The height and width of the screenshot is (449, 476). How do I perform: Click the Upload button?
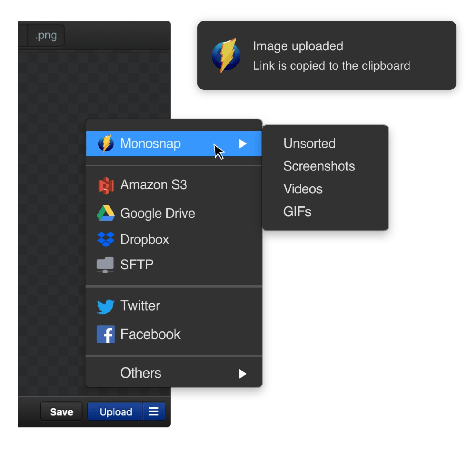click(115, 411)
